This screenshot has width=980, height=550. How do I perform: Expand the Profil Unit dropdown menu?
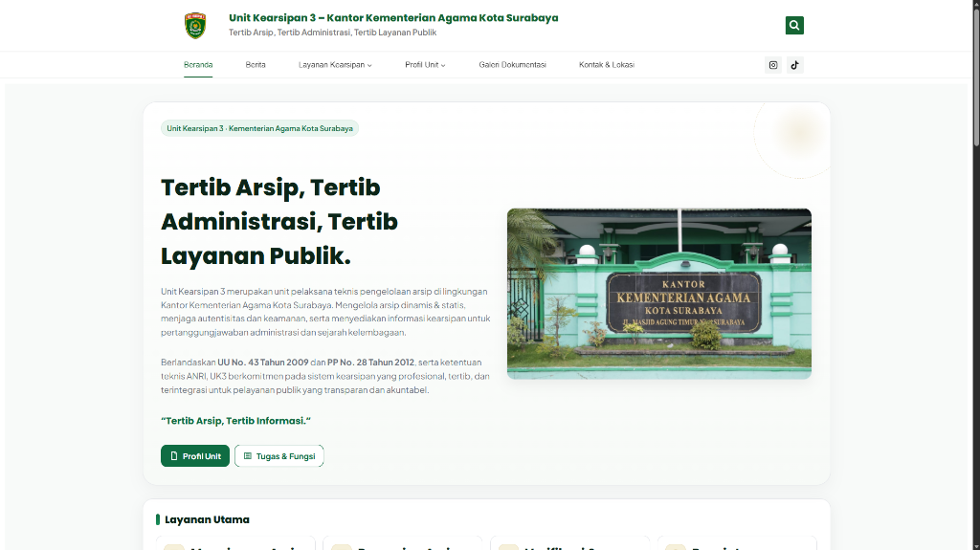[425, 65]
